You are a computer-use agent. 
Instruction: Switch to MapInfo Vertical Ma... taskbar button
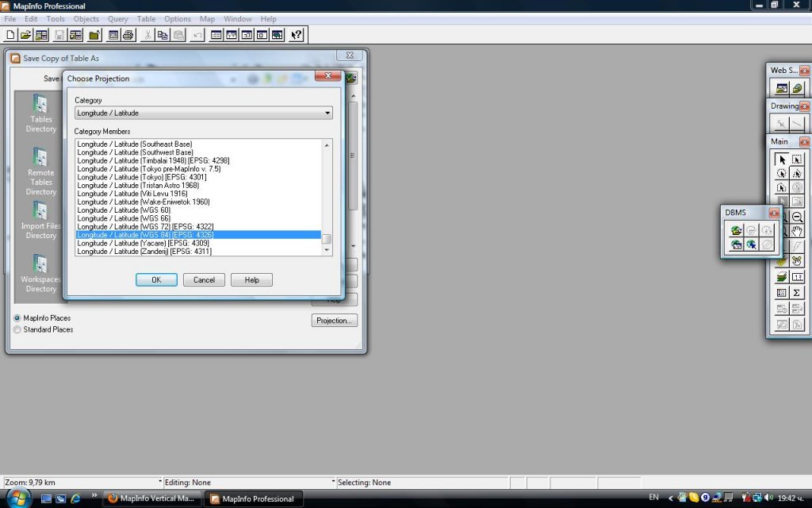[x=151, y=498]
